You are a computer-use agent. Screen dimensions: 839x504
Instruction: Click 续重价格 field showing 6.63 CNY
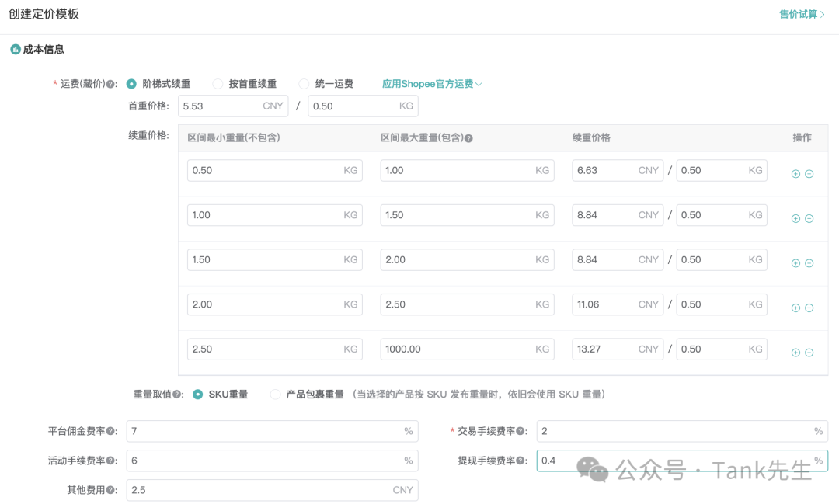(618, 170)
